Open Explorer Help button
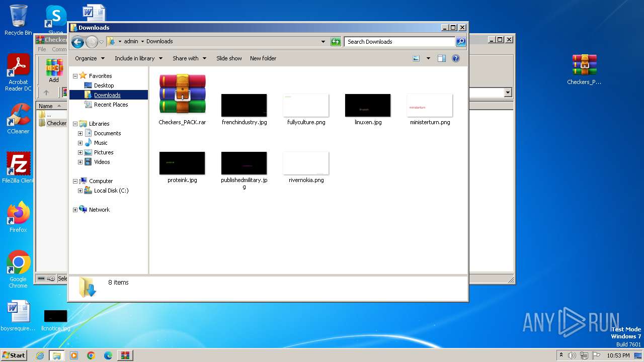The height and width of the screenshot is (362, 644). 456,58
